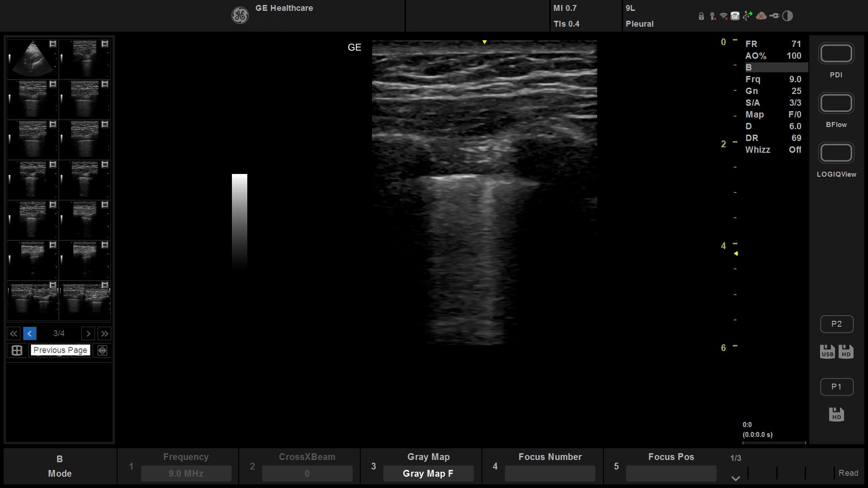Go to next thumbnail page
This screenshot has width=868, height=488.
coord(88,333)
